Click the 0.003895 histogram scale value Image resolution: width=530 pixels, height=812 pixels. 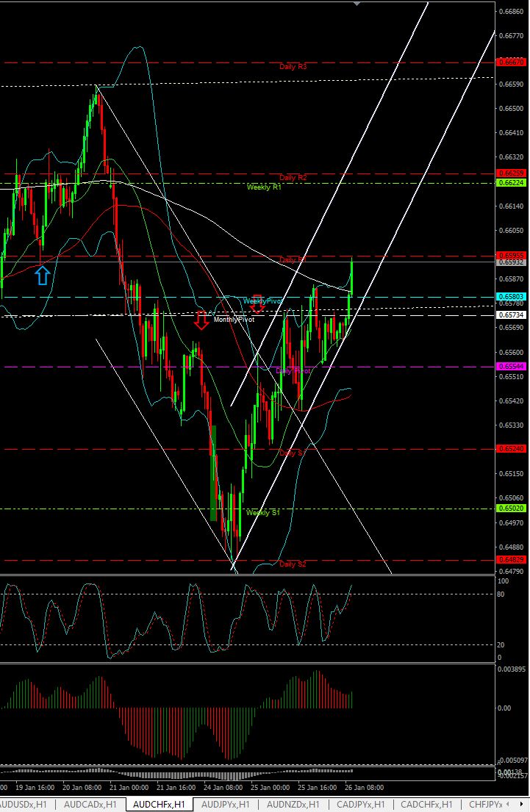coord(512,669)
